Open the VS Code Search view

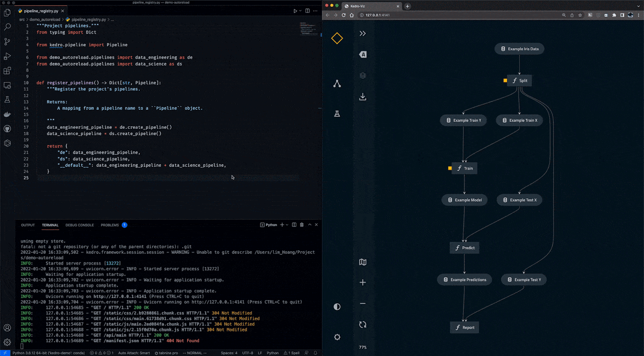click(x=7, y=27)
